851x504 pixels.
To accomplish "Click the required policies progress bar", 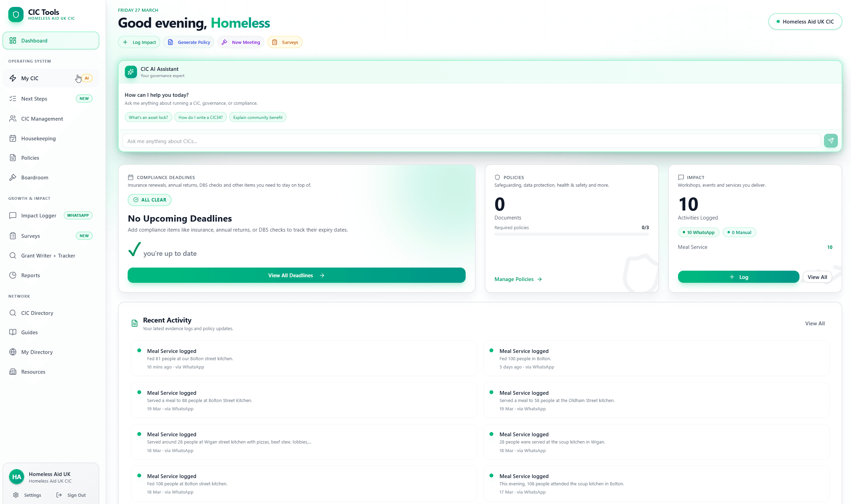I will coord(571,234).
